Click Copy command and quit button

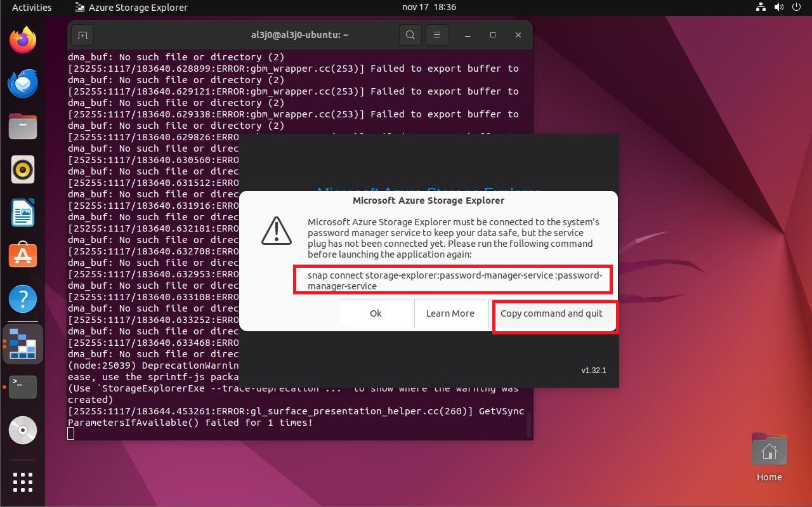coord(551,313)
